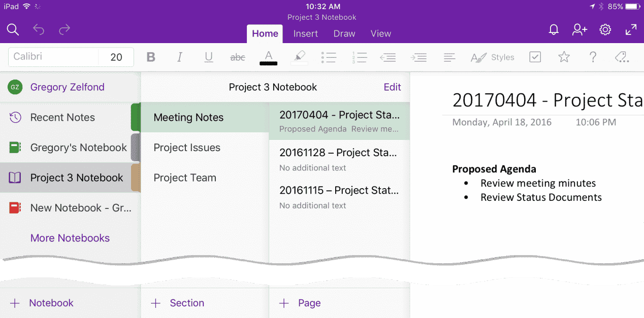Select the Project Issues section
The image size is (644, 318).
click(186, 148)
